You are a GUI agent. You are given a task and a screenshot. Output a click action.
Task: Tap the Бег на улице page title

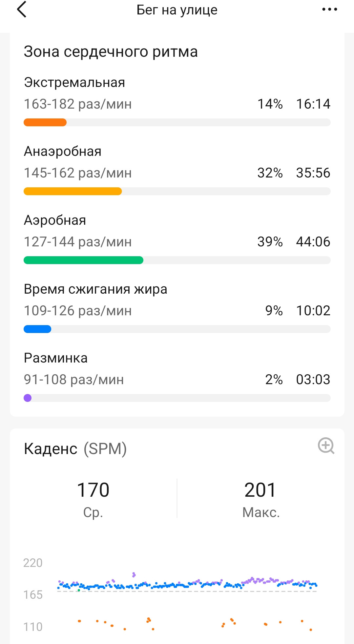click(177, 10)
